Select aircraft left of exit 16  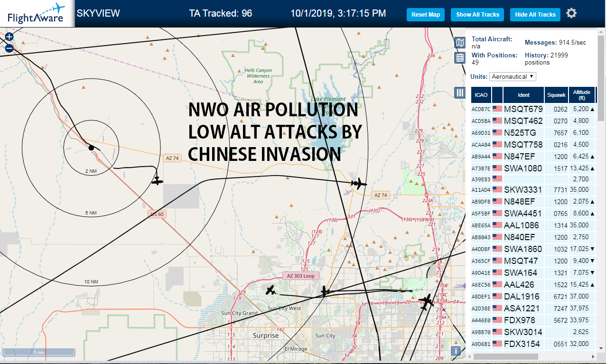325,291
